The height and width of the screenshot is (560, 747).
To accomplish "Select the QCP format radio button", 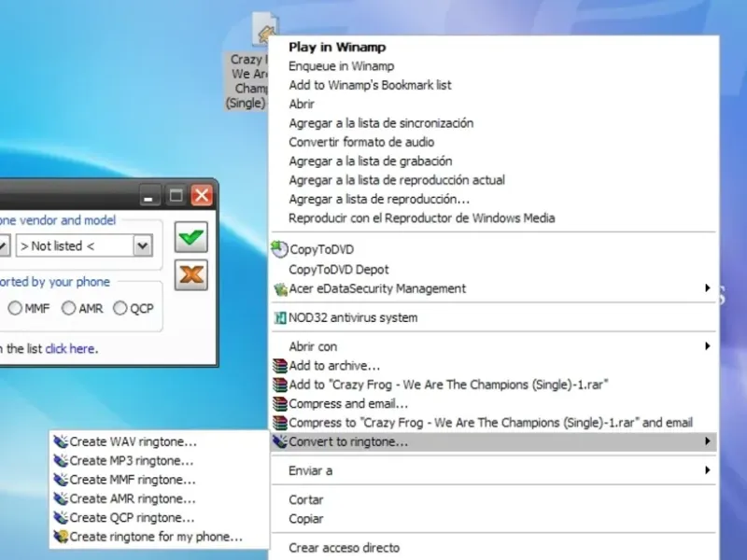I will click(120, 308).
